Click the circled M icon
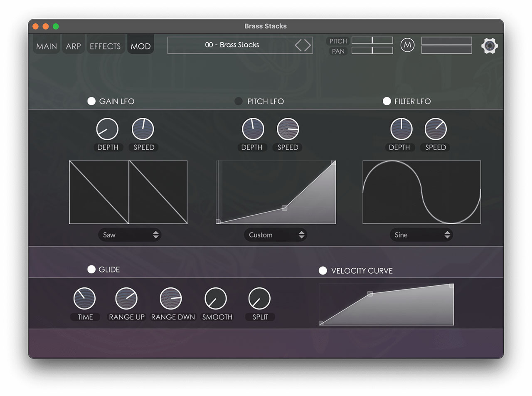Screen dimensions: 532x396 click(407, 45)
